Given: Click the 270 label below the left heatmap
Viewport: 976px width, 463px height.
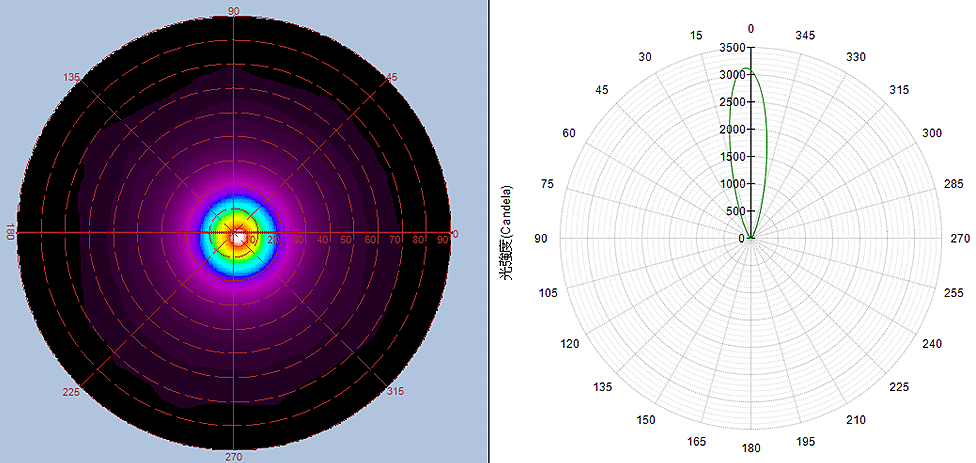Looking at the screenshot, I should point(234,456).
